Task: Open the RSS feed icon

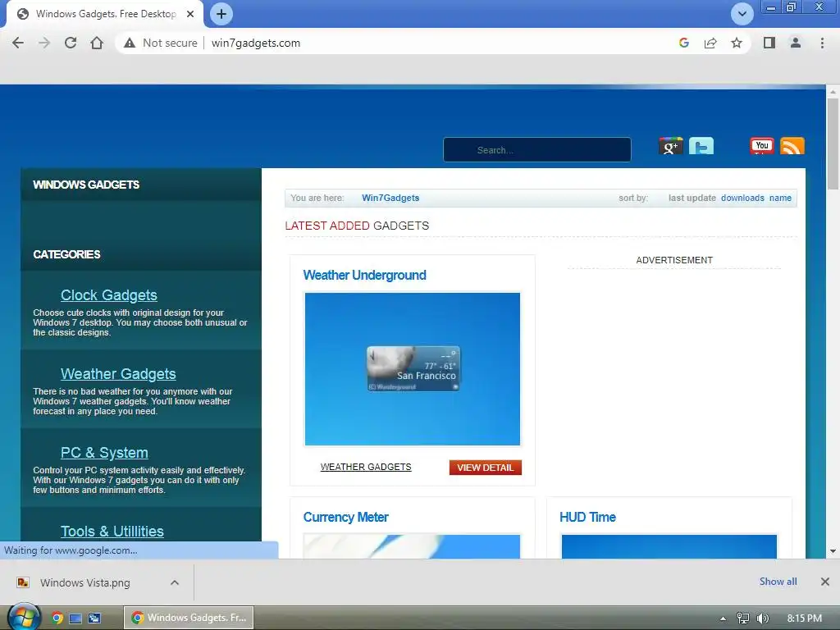Action: (792, 146)
